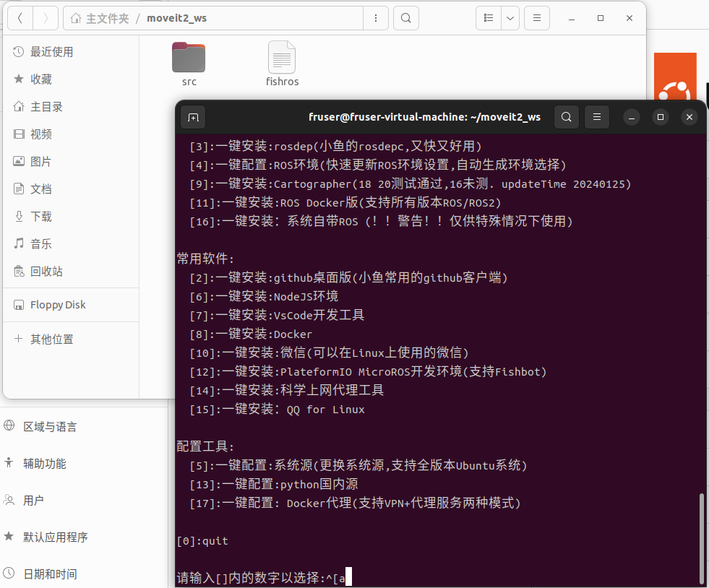Click terminal line '[11]:一键安装:ROS Docker版'

pyautogui.click(x=345, y=202)
